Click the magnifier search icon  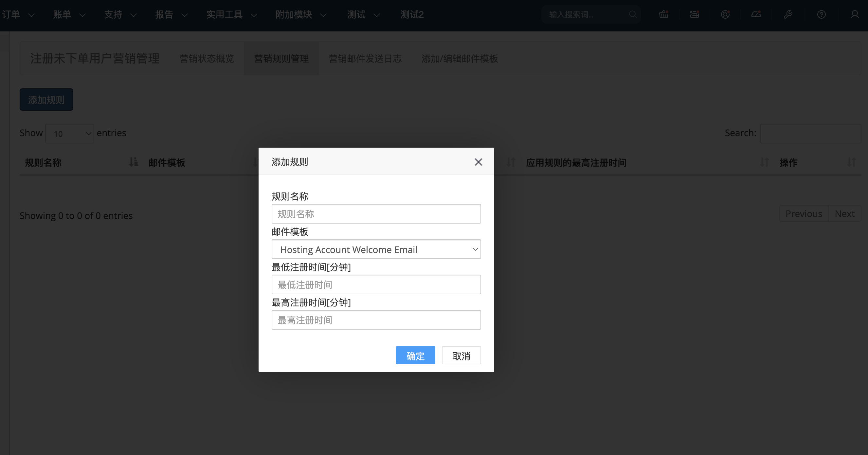(x=632, y=14)
